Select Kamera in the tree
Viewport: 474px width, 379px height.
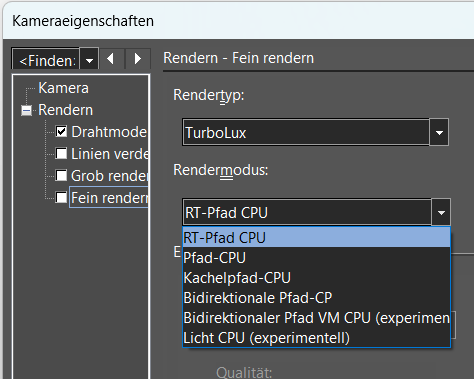63,88
